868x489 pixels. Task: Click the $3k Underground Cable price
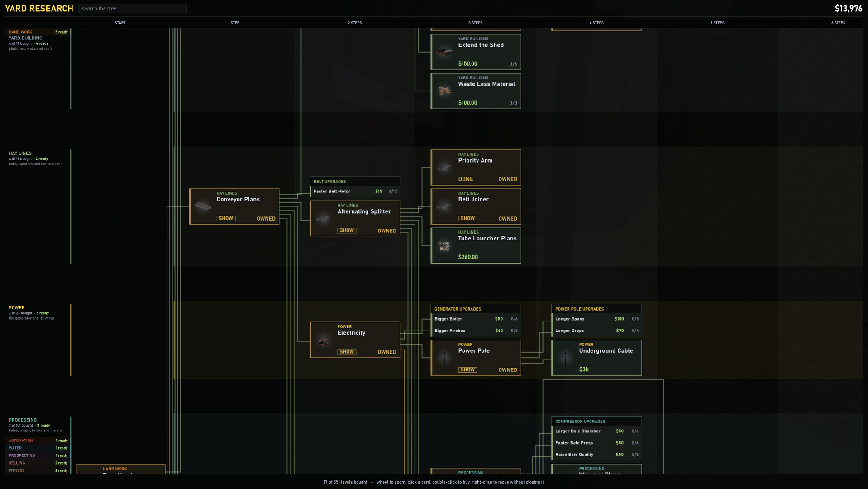coord(584,369)
